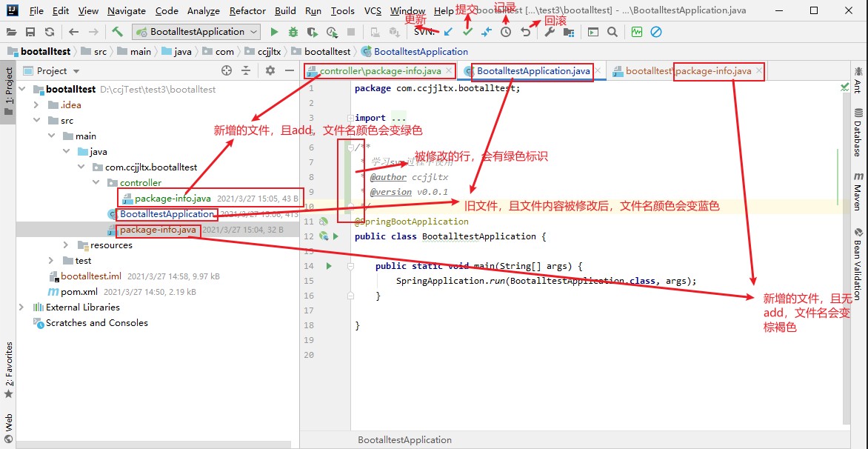Collapse the controller package node
868x449 pixels.
(96, 183)
